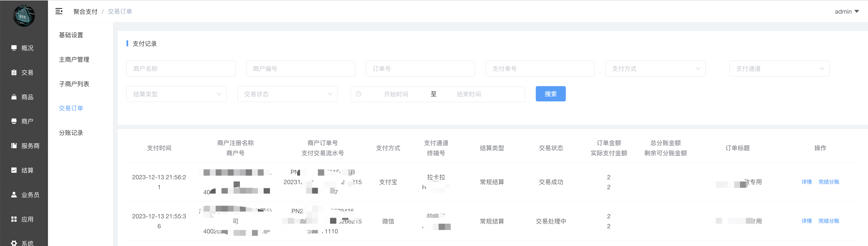Click the 交易 clipboard icon
This screenshot has width=868, height=246.
pyautogui.click(x=14, y=73)
